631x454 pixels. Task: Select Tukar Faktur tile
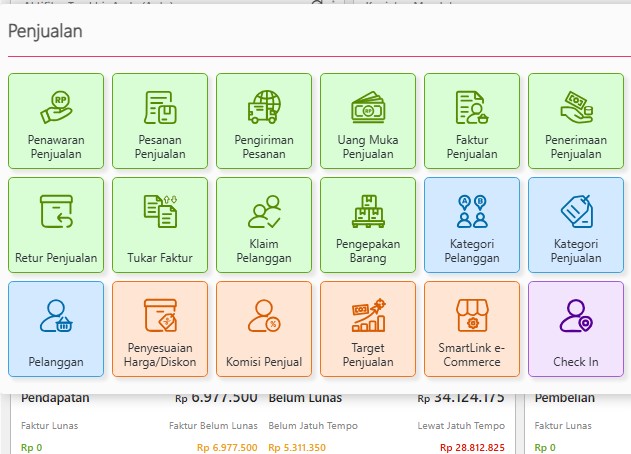[x=159, y=225]
